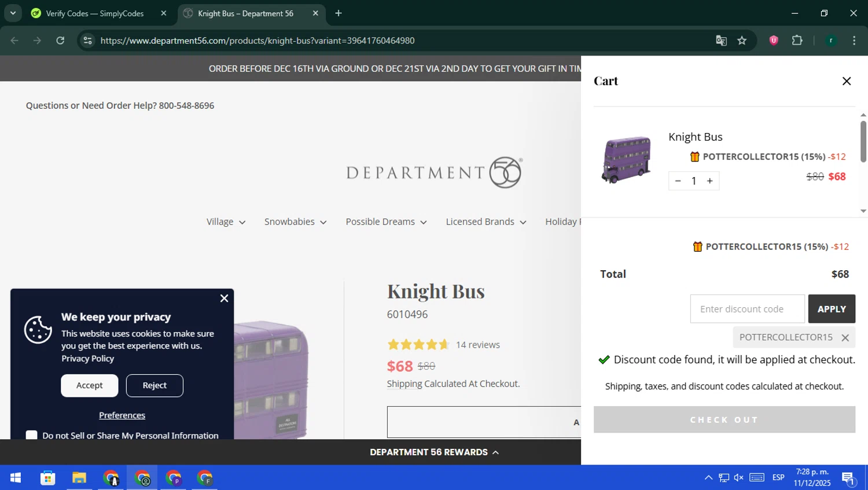The height and width of the screenshot is (490, 868).
Task: Click the address bar URL
Action: [x=258, y=40]
